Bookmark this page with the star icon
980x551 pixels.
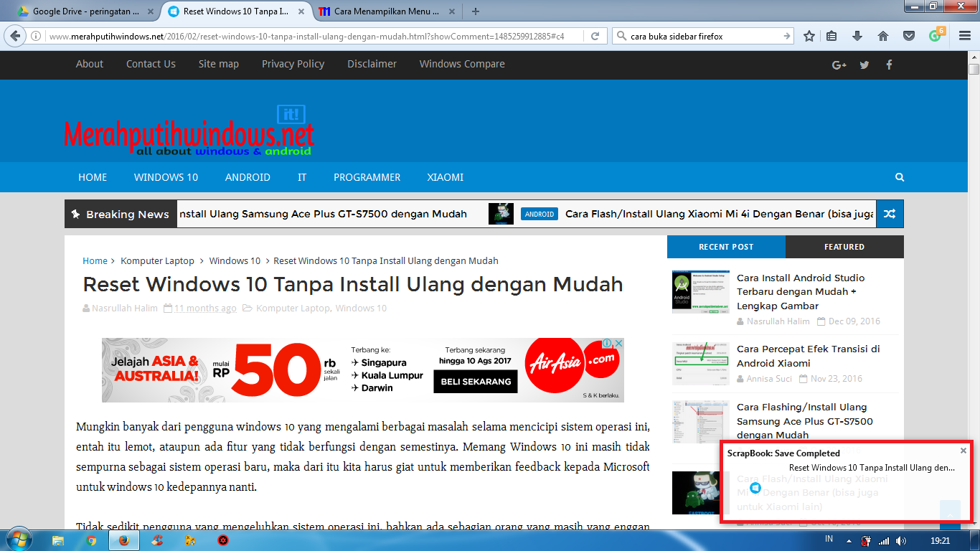tap(809, 36)
